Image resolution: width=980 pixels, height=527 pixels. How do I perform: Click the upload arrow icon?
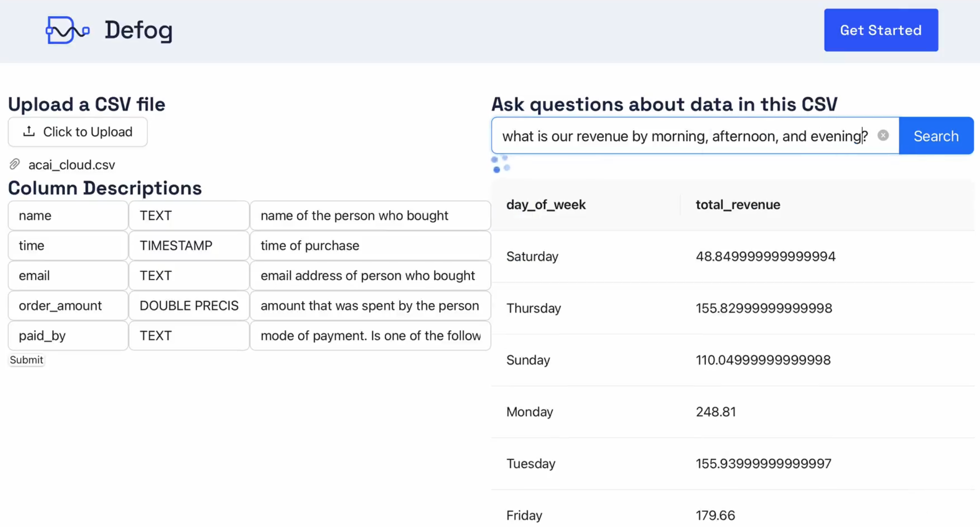click(29, 132)
